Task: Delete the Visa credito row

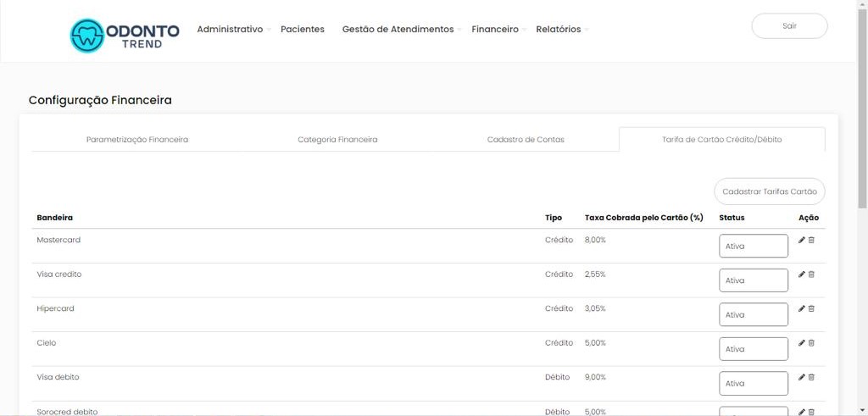Action: click(x=811, y=275)
